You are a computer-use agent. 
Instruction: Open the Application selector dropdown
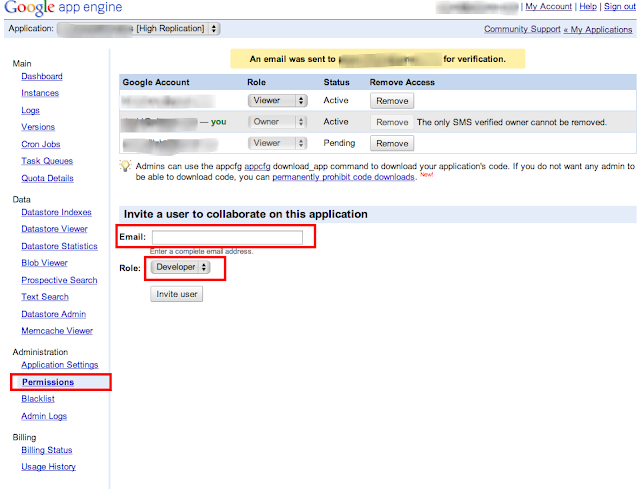pos(138,29)
